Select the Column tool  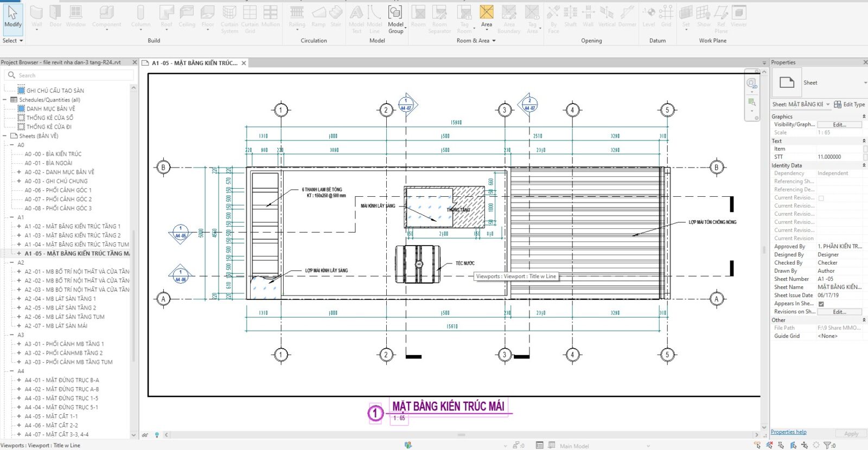[141, 16]
